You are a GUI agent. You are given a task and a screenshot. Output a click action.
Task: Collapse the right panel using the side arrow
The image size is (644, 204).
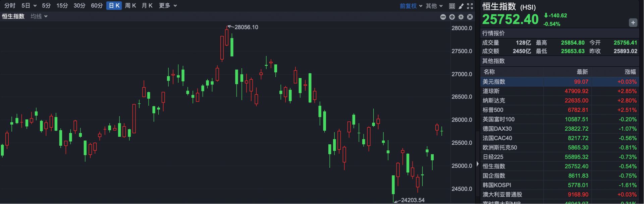tap(477, 164)
